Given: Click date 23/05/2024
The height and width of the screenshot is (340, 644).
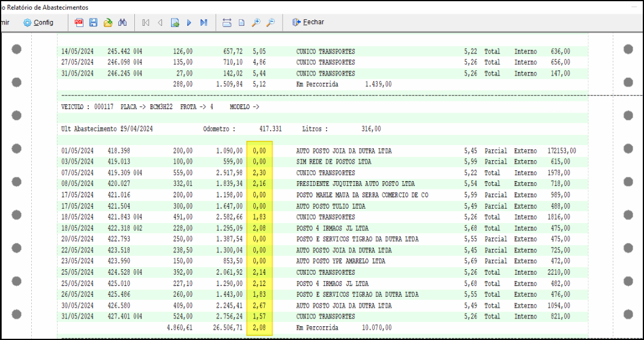Looking at the screenshot, I should [x=77, y=261].
